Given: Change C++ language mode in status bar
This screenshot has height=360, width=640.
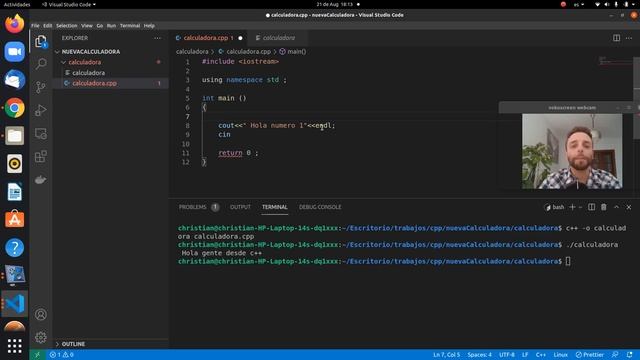Looking at the screenshot, I should click(541, 355).
